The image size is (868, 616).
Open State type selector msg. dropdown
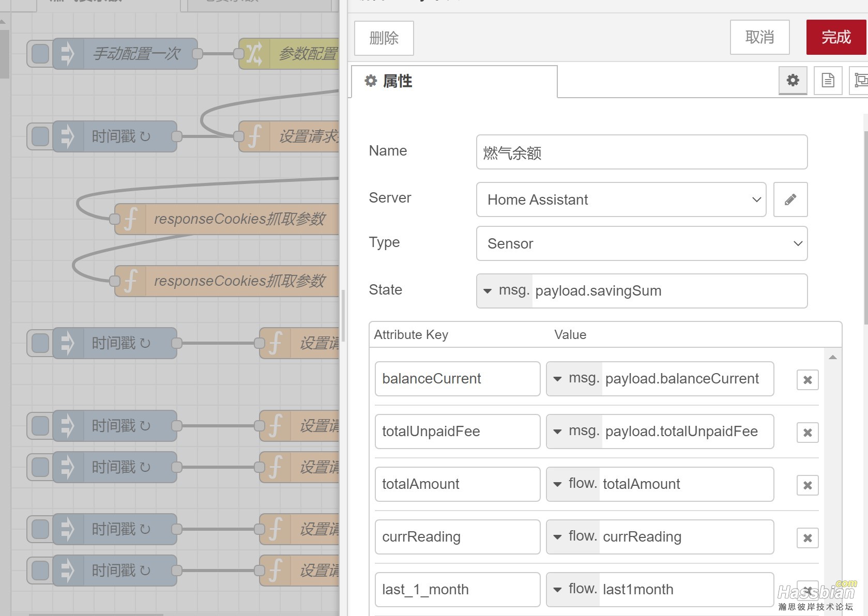505,291
